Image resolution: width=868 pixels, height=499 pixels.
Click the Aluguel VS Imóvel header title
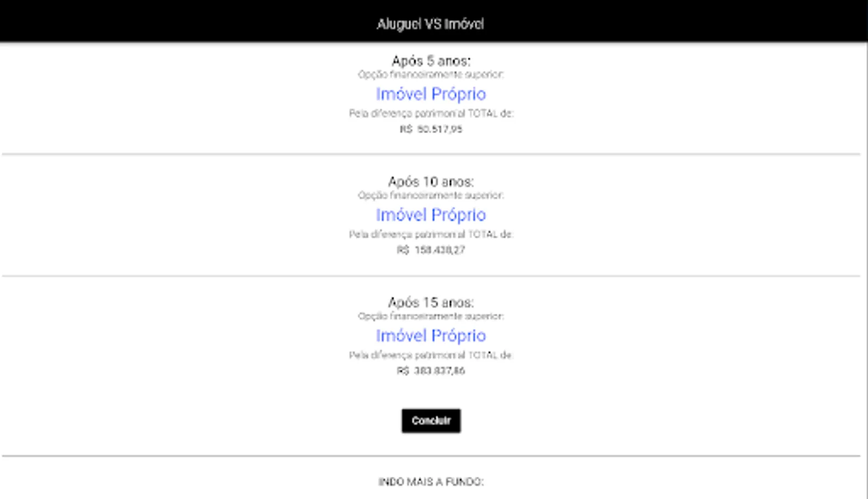pos(430,24)
